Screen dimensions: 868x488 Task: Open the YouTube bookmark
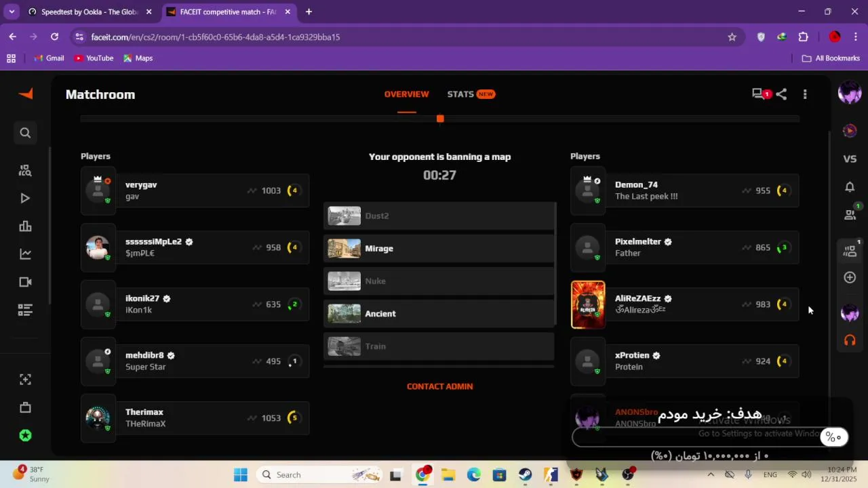click(94, 58)
